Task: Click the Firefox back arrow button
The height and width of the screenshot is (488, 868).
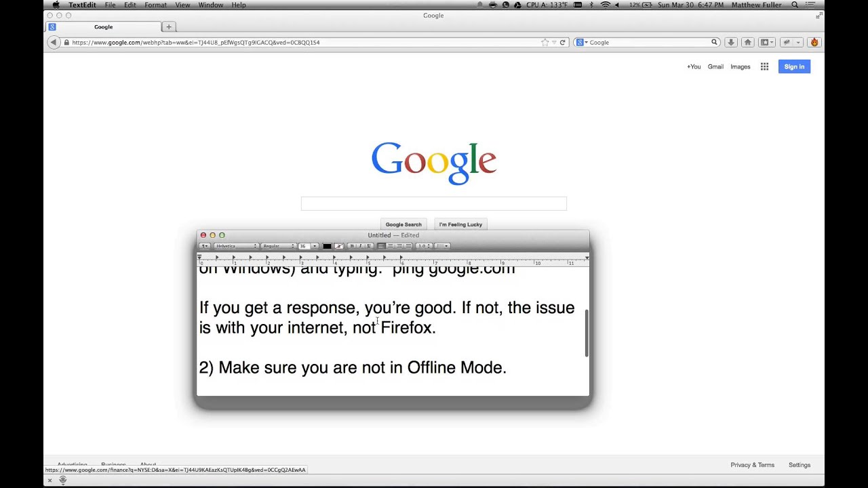Action: tap(53, 42)
